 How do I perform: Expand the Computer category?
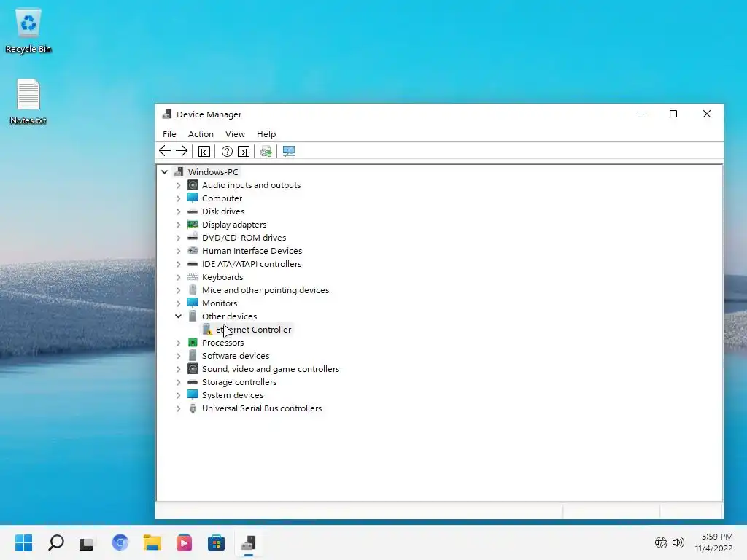(178, 198)
